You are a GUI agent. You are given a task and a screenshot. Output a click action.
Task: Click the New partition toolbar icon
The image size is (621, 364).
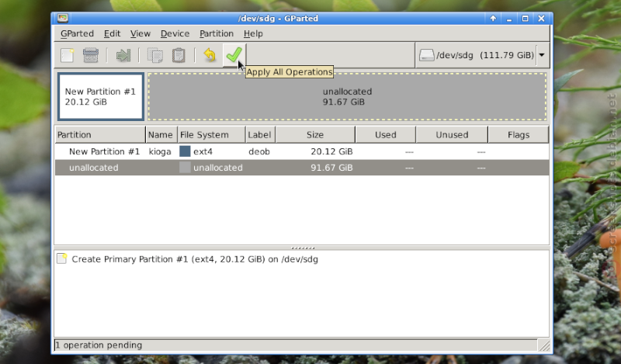[68, 55]
